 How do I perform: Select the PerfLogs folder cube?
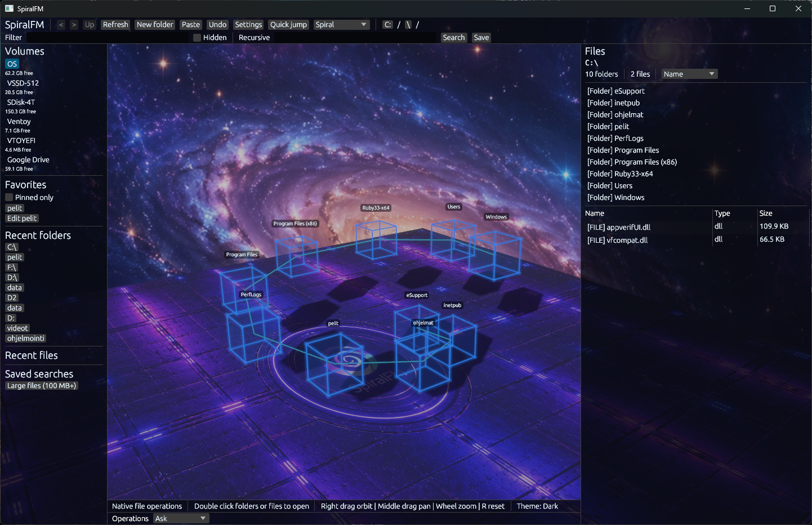[253, 335]
